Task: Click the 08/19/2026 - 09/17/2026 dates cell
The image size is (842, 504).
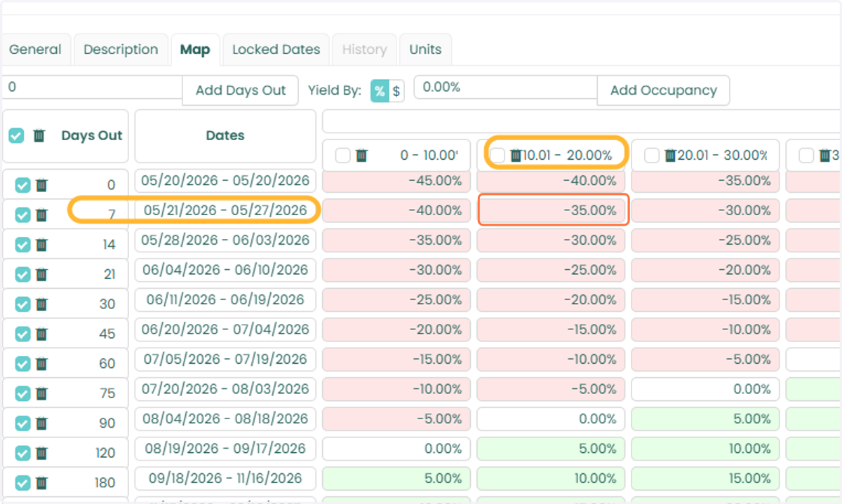Action: [225, 449]
